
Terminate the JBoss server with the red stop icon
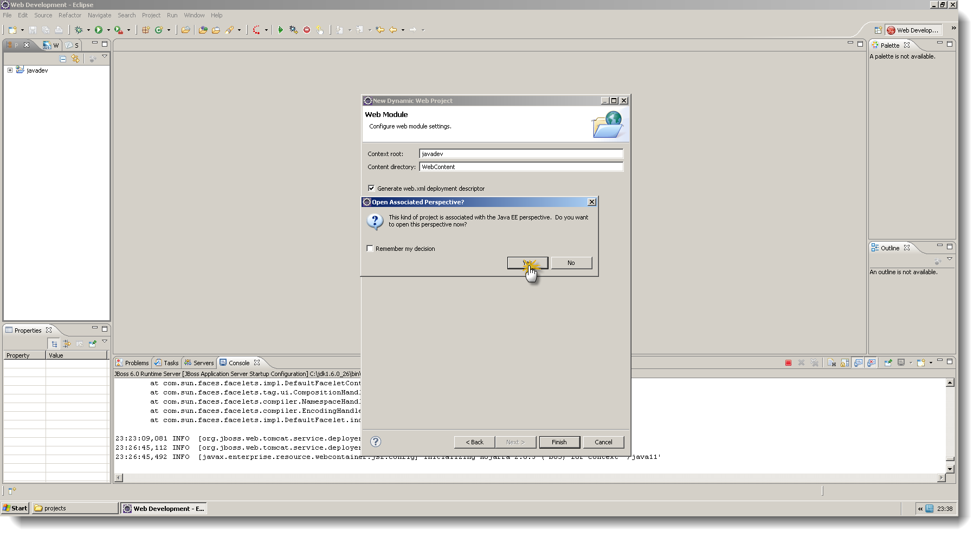tap(789, 362)
